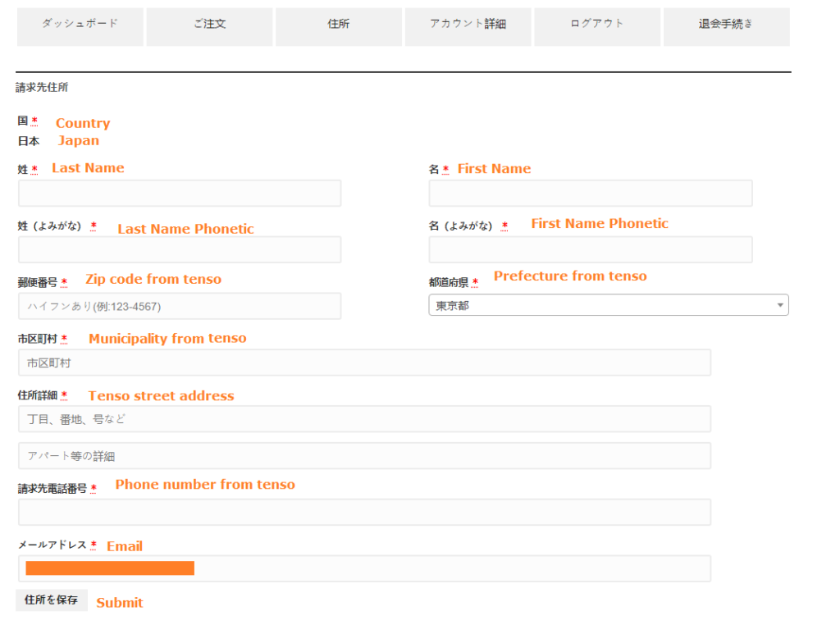The height and width of the screenshot is (634, 840).
Task: Expand the 都道府県 prefecture dropdown showing 東京都
Action: 608,306
